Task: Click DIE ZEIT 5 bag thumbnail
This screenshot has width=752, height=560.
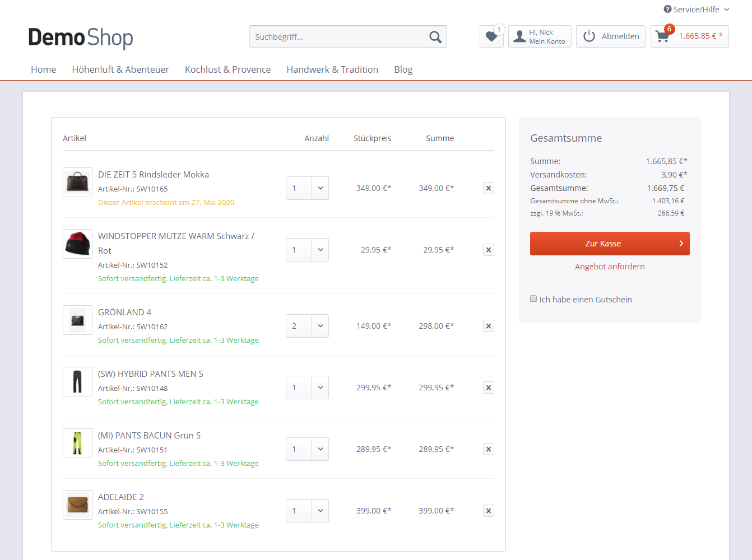Action: tap(77, 182)
